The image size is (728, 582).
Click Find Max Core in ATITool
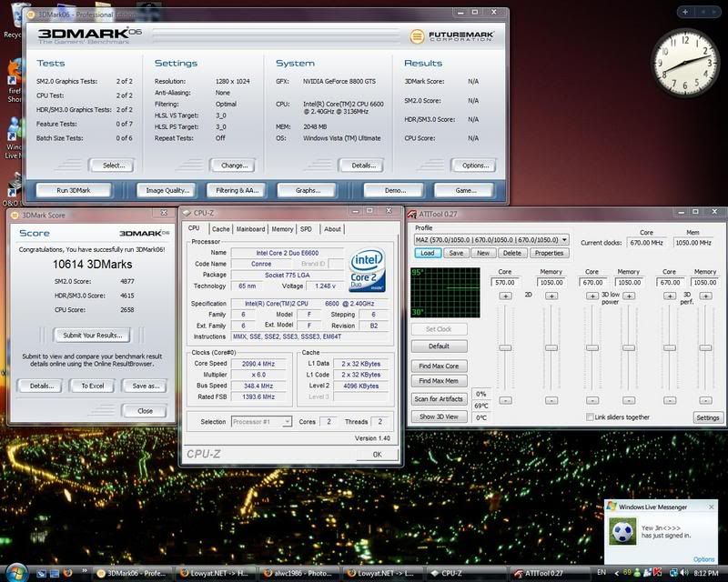(439, 366)
